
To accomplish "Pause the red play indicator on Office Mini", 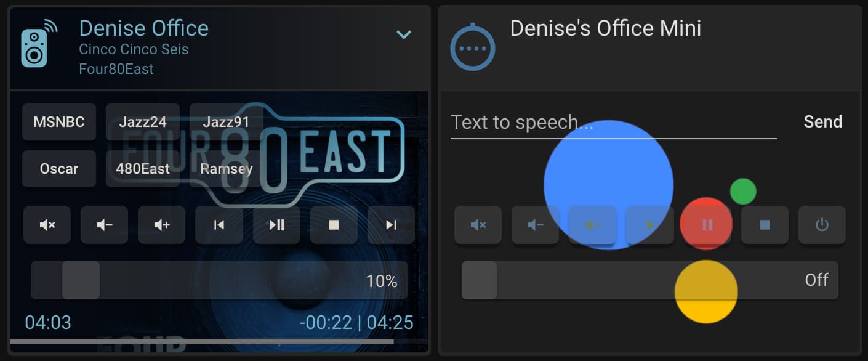I will click(x=706, y=224).
